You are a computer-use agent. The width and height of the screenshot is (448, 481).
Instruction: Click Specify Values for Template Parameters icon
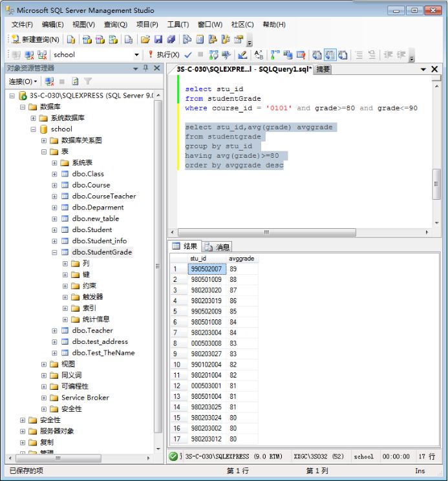259,55
